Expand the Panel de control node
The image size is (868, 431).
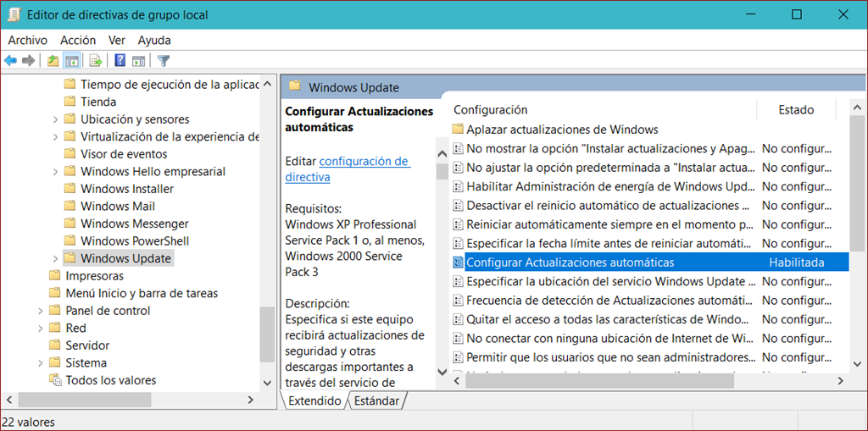point(41,311)
